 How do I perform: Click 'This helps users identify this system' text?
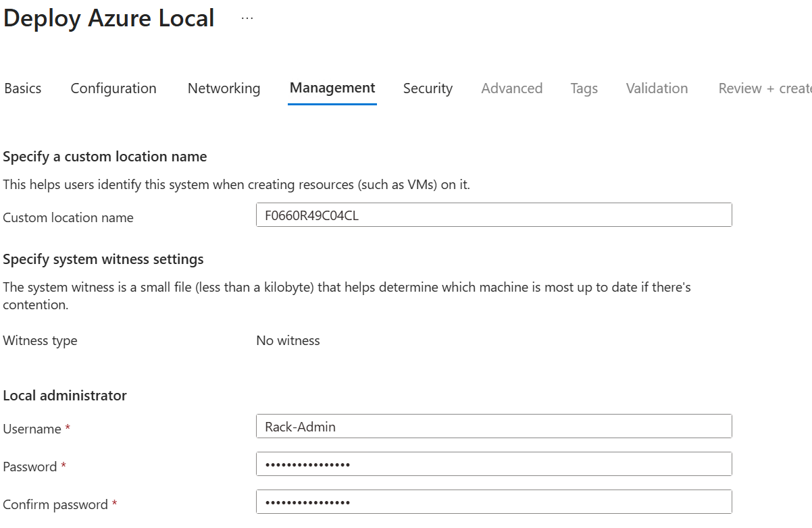236,184
